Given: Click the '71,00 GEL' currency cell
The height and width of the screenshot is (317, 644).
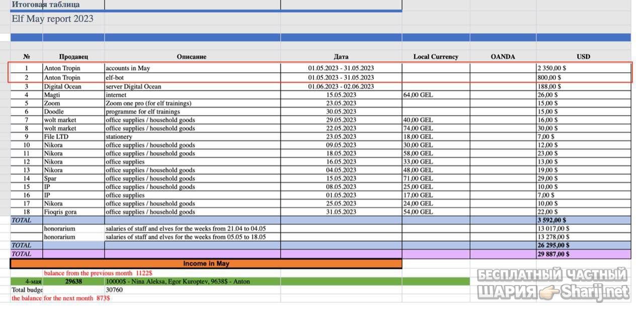Looking at the screenshot, I should 436,178.
